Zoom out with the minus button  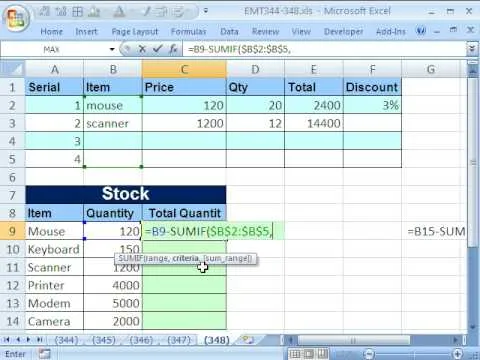tap(369, 354)
